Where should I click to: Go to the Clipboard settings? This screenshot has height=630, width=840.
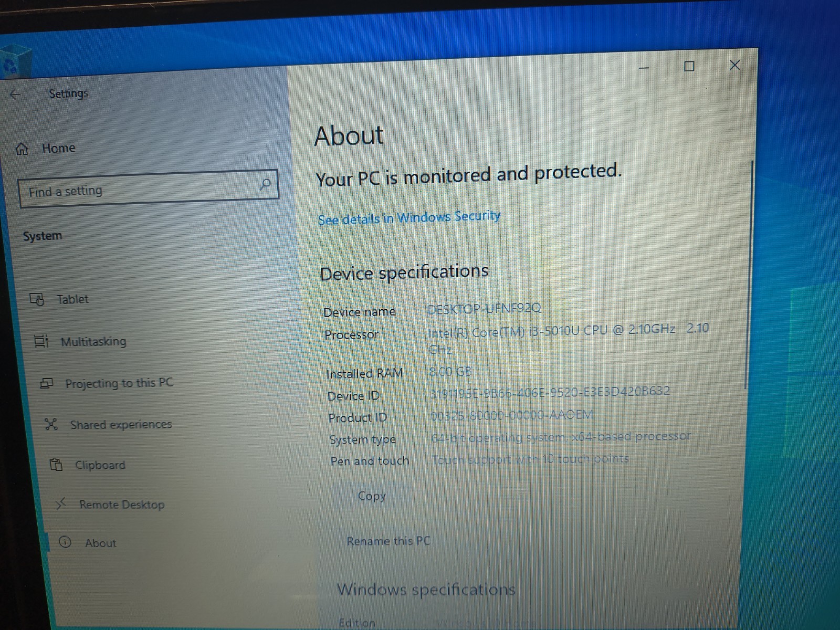click(100, 465)
